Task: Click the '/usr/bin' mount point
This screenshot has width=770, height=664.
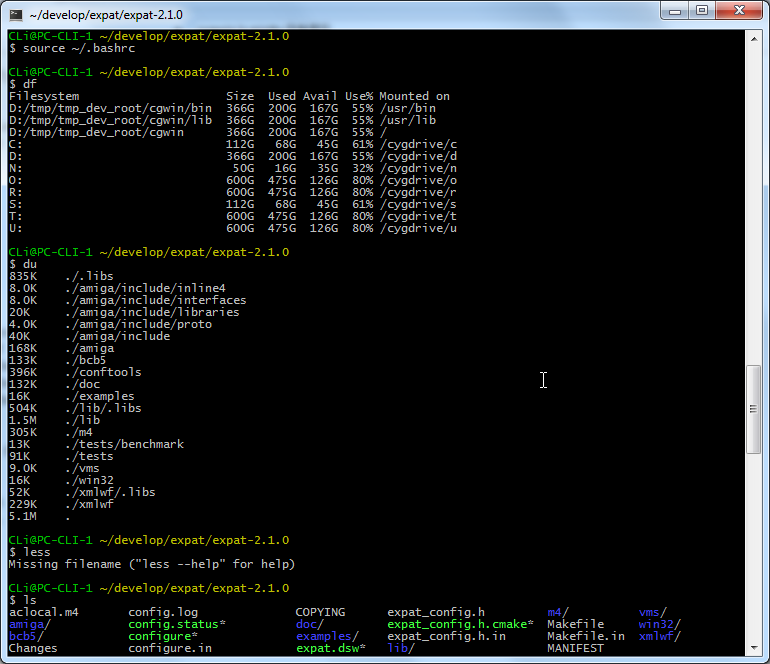Action: [408, 108]
